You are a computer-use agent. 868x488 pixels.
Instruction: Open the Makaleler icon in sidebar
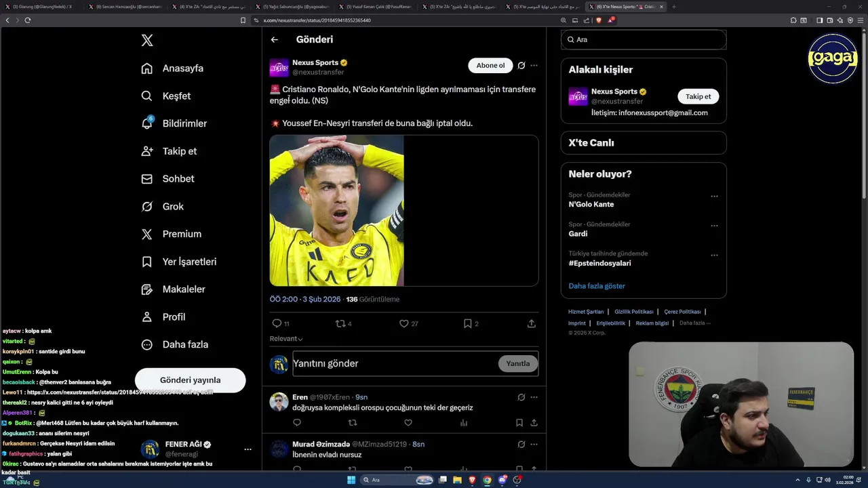(x=146, y=289)
